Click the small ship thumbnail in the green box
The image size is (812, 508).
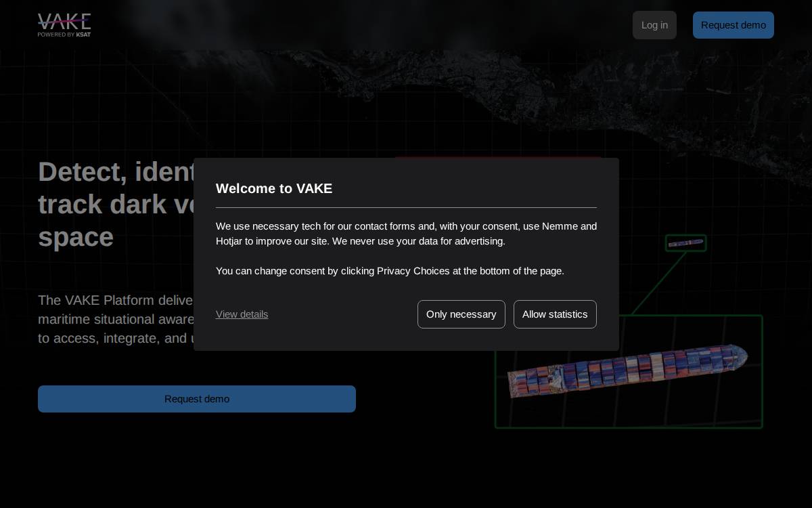[x=686, y=243]
